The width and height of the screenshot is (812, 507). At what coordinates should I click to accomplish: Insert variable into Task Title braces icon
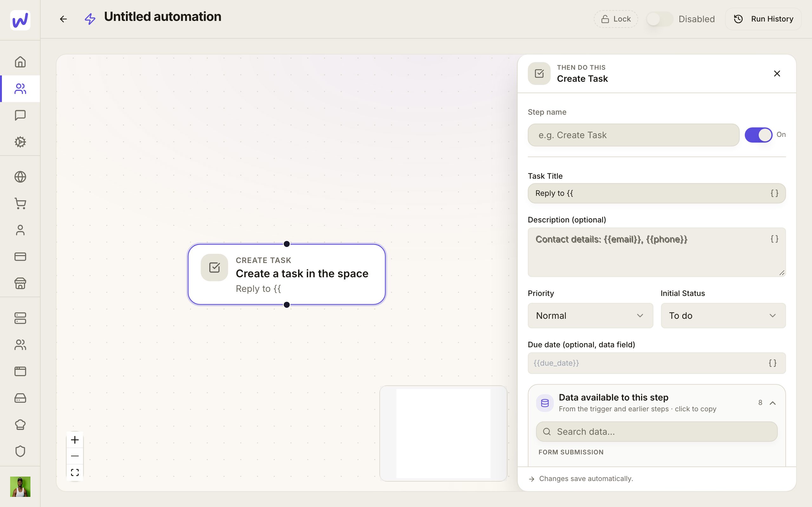pos(774,193)
